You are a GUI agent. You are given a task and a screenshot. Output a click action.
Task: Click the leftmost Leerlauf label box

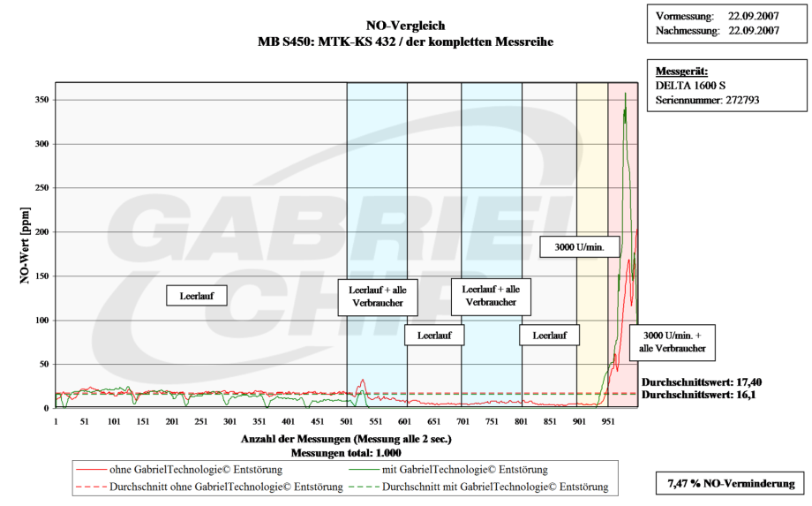[197, 296]
